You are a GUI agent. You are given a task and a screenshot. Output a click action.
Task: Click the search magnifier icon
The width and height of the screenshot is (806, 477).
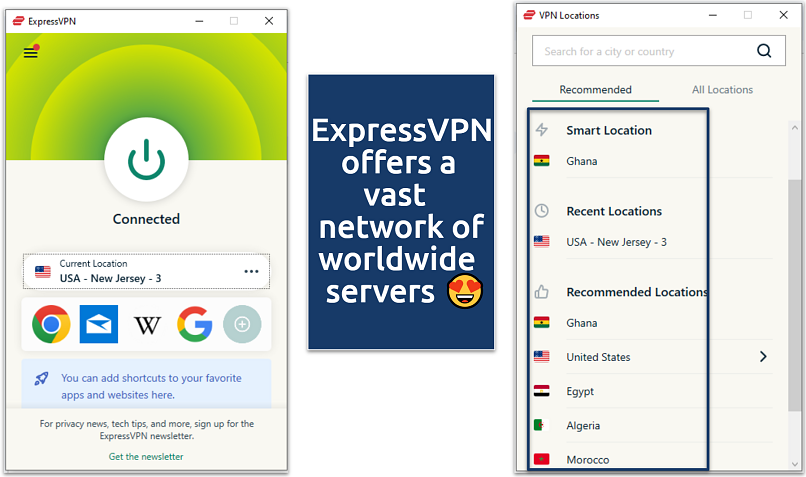pos(764,51)
